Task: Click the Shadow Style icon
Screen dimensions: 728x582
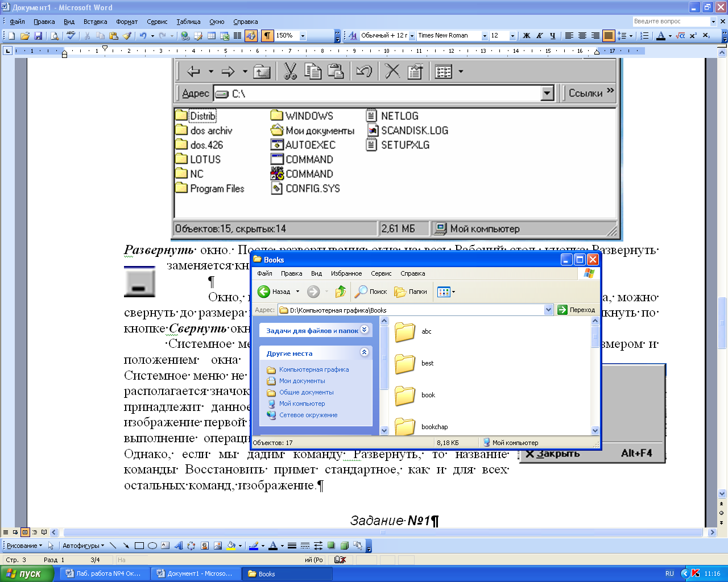Action: 331,546
